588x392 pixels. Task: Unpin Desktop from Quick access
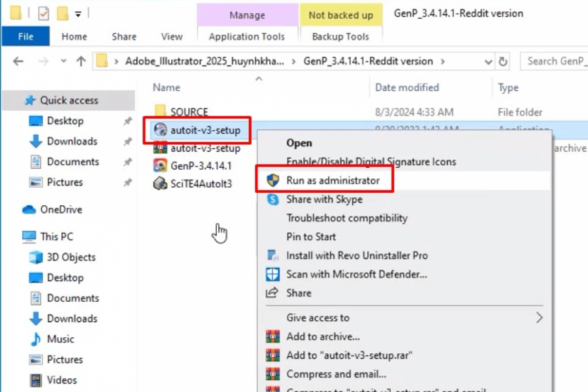click(127, 122)
